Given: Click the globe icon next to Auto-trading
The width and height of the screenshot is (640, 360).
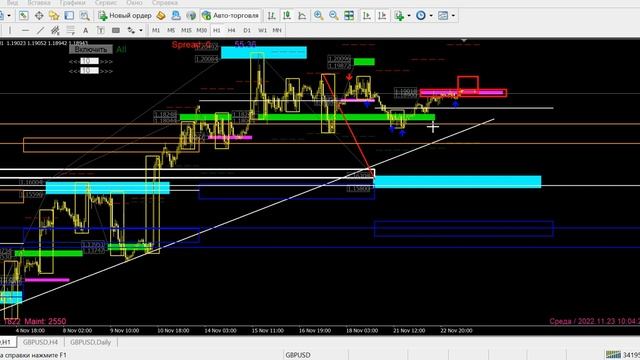Looking at the screenshot, I should click(191, 16).
